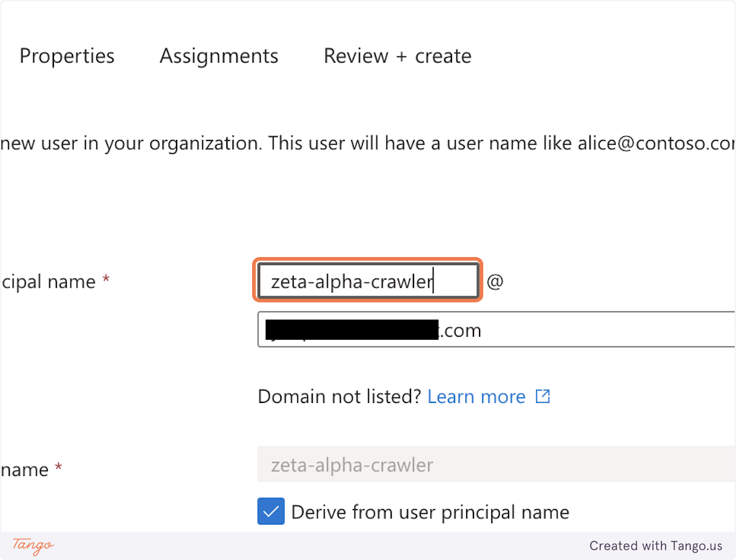Screen dimensions: 736x560
Task: Click the external-link icon beside Learn more
Action: (x=542, y=397)
